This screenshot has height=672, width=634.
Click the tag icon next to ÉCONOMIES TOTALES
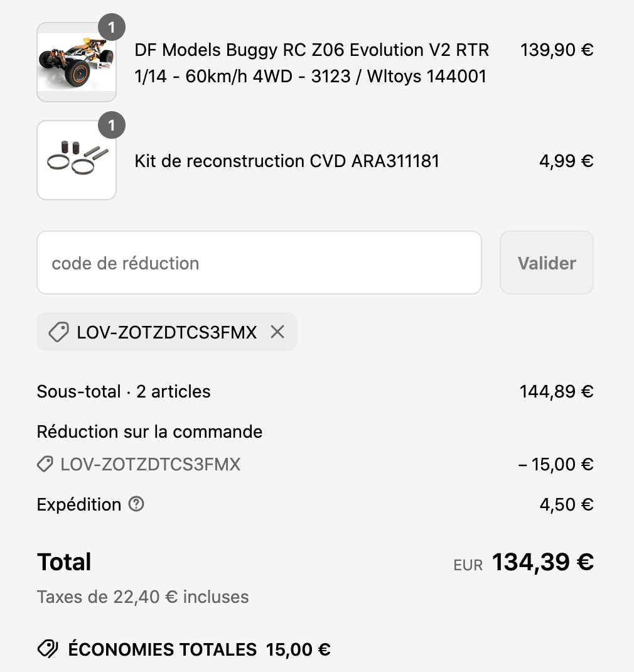pyautogui.click(x=48, y=649)
